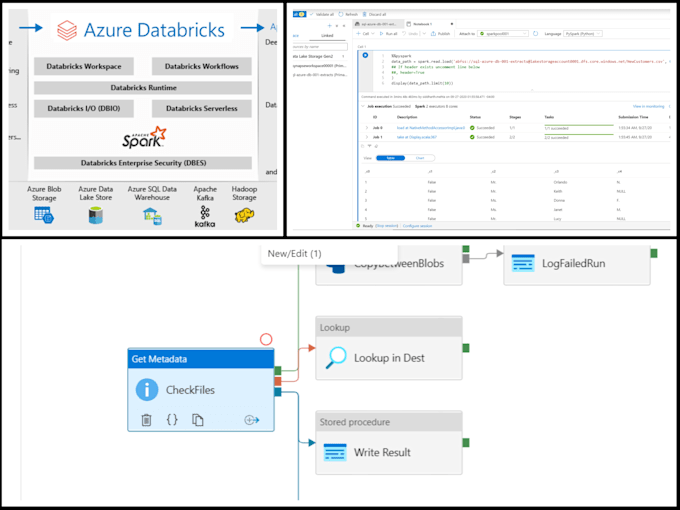The width and height of the screenshot is (680, 510).
Task: Click Databricks Workspace box
Action: 84,66
